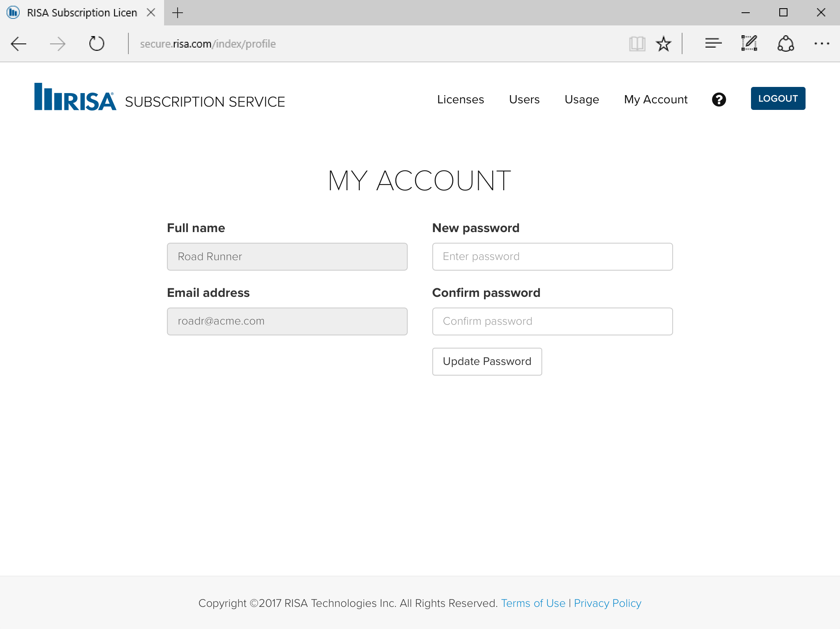Image resolution: width=840 pixels, height=629 pixels.
Task: Focus the New password field
Action: (x=552, y=257)
